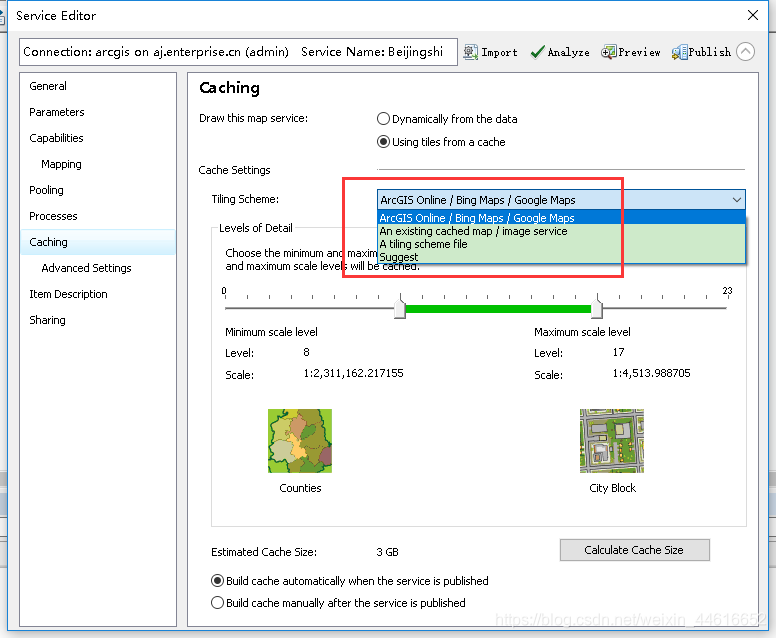This screenshot has height=638, width=776.
Task: Choose ArcGIS Online / Bing Maps / Google Maps option
Action: 561,218
